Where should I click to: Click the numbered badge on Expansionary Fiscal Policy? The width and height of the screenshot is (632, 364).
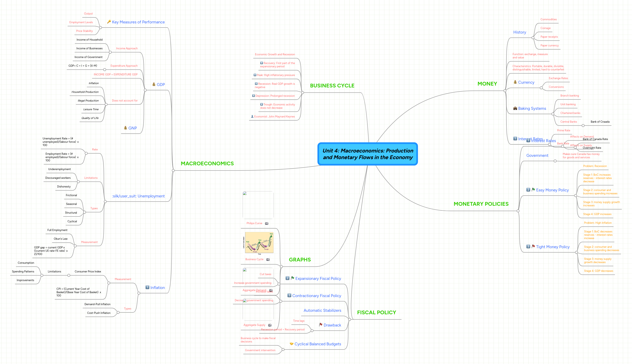point(287,278)
